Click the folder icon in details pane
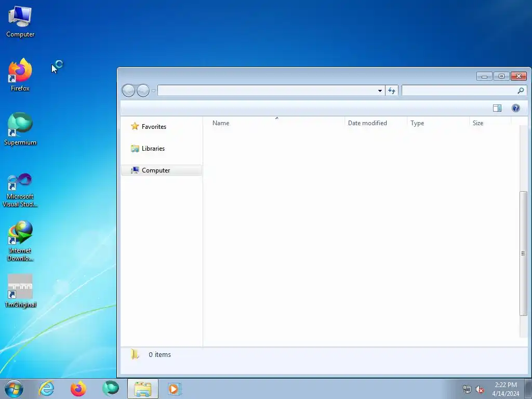This screenshot has height=399, width=532. (135, 354)
